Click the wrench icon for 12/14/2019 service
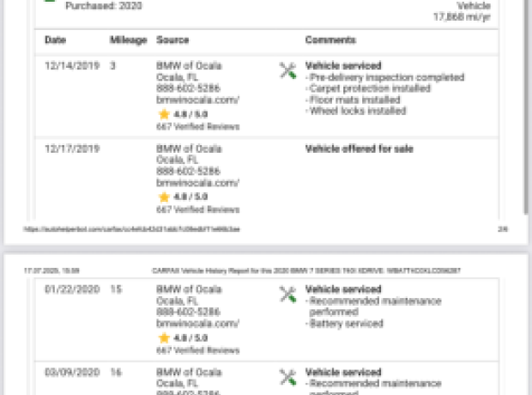The height and width of the screenshot is (395, 532). [x=287, y=70]
